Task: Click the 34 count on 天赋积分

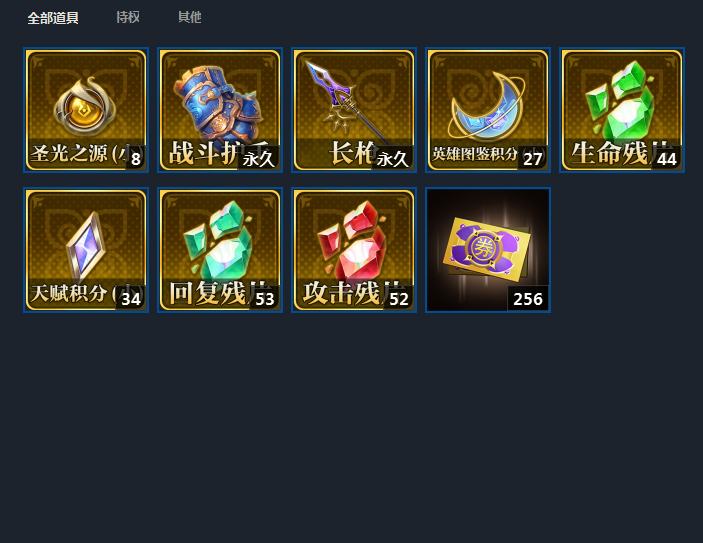Action: pyautogui.click(x=131, y=299)
